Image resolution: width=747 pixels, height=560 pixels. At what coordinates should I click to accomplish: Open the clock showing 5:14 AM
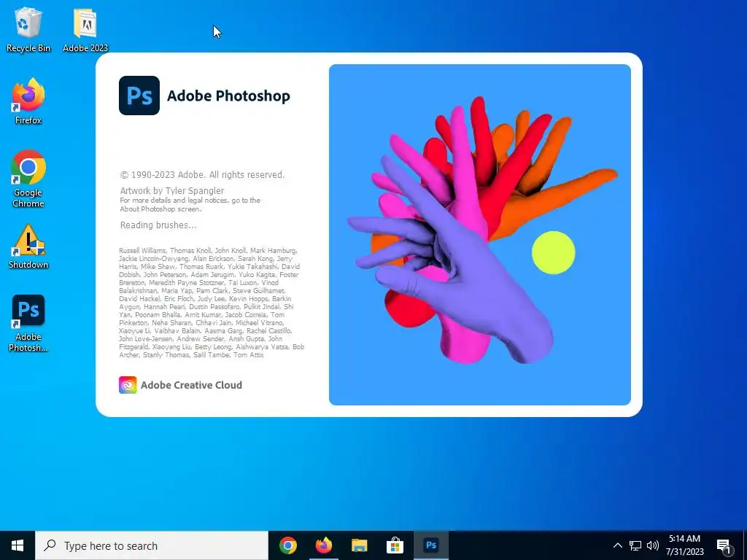(684, 545)
